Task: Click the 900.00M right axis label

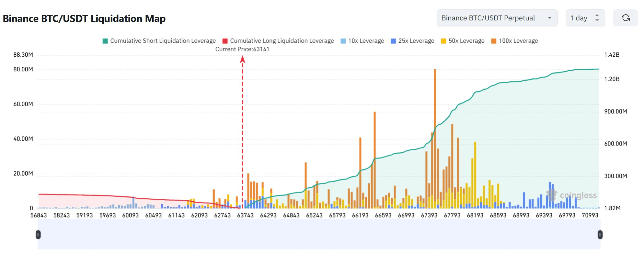Action: (x=615, y=111)
